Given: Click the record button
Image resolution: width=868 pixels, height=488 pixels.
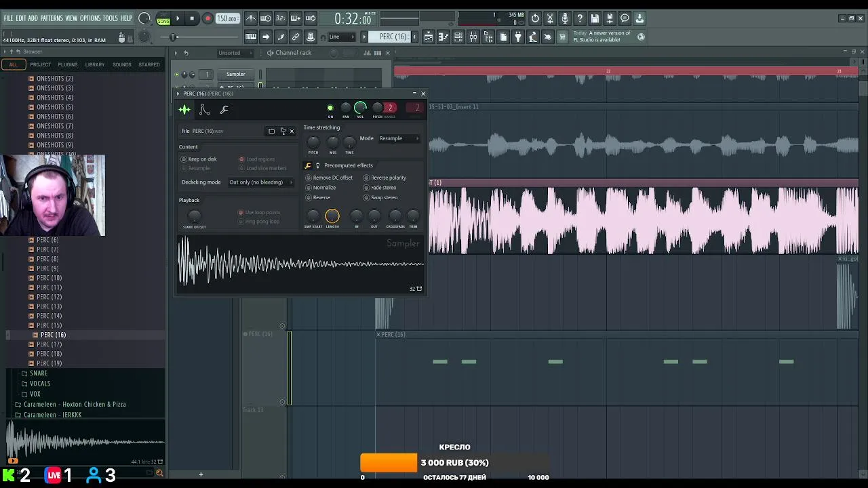Looking at the screenshot, I should [x=208, y=18].
